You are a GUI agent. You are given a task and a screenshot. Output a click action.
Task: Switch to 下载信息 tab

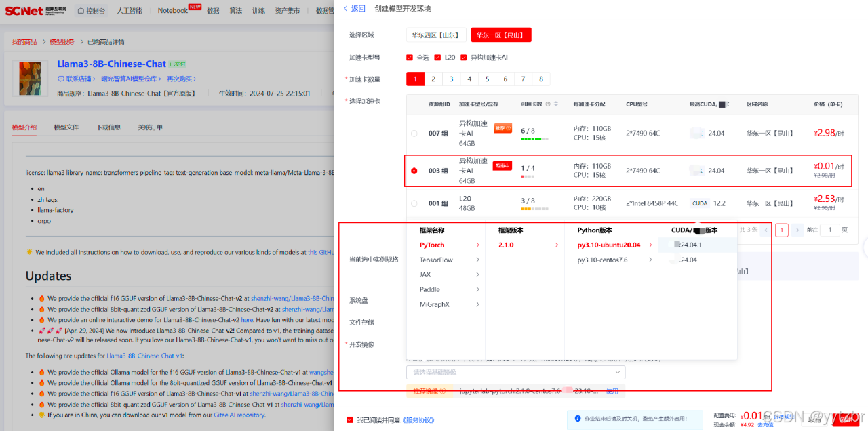tap(108, 127)
